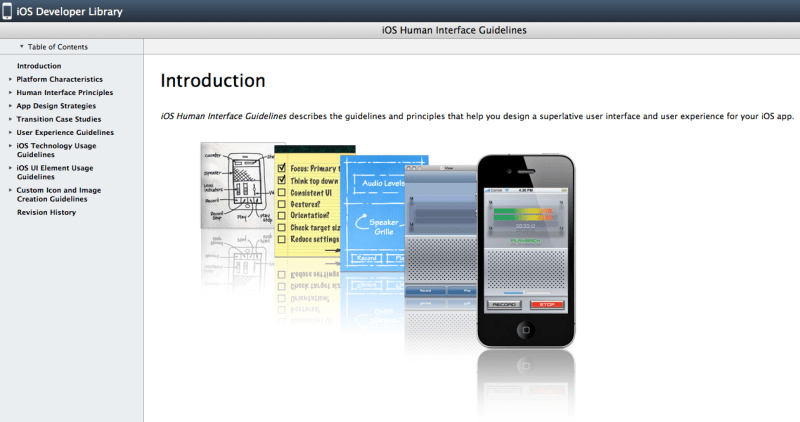Image resolution: width=800 pixels, height=422 pixels.
Task: Open the Introduction entry in sidebar
Action: click(x=39, y=66)
